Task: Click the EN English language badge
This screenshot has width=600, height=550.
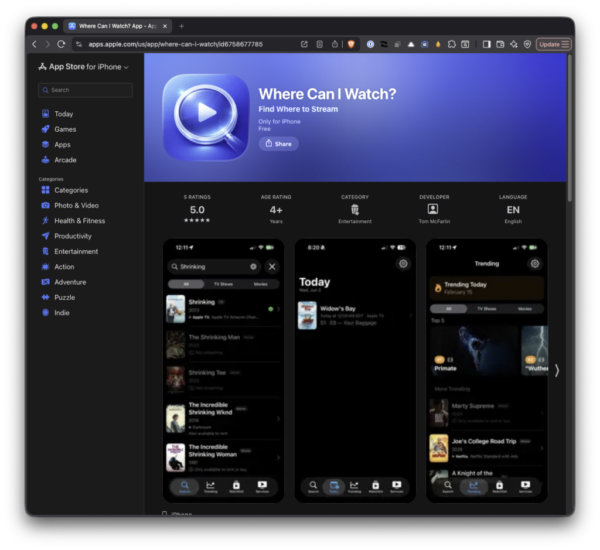Action: click(x=513, y=209)
